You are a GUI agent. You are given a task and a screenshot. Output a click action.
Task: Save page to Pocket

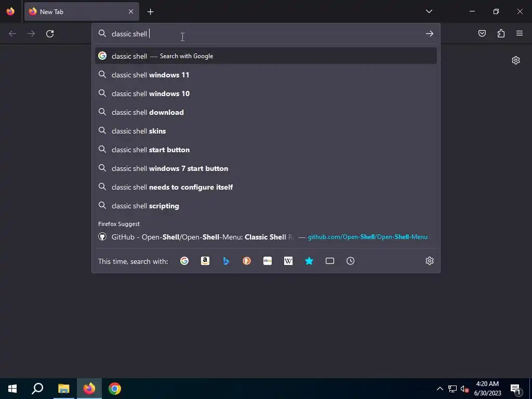click(482, 33)
